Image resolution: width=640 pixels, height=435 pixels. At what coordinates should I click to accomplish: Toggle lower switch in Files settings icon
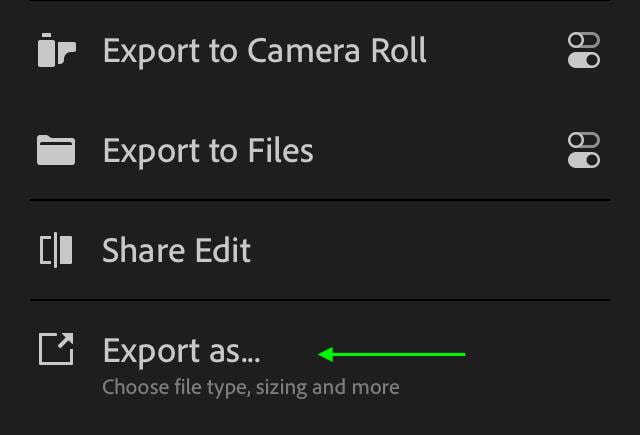point(584,160)
